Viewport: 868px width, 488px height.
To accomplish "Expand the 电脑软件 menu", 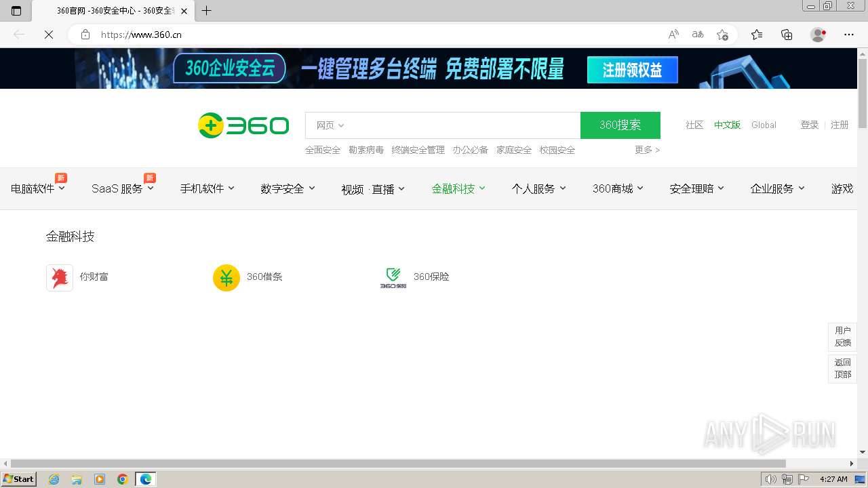I will click(38, 188).
